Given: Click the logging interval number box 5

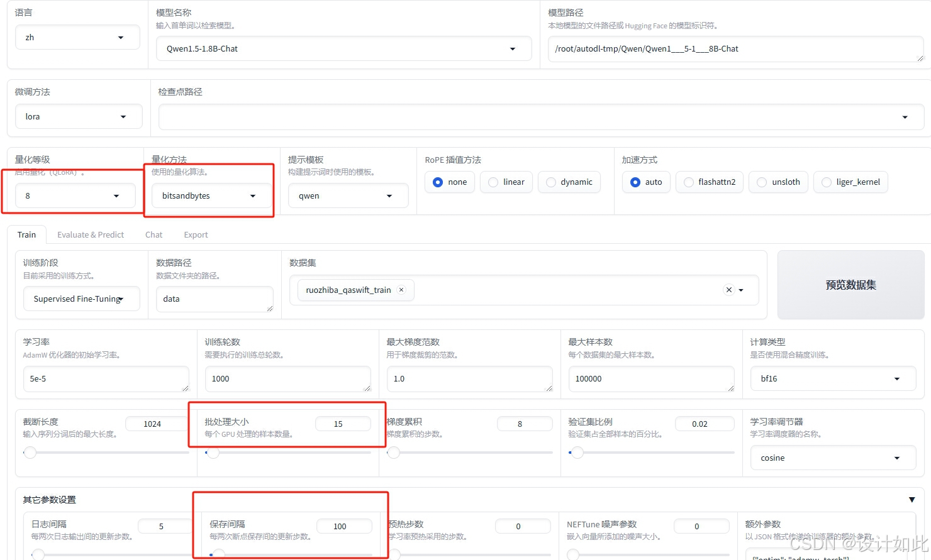Looking at the screenshot, I should click(165, 526).
